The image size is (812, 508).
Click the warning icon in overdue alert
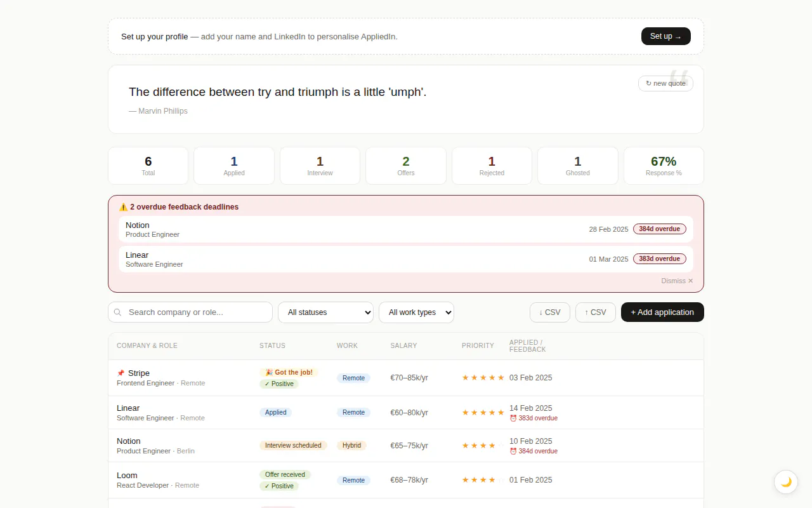[x=123, y=207]
